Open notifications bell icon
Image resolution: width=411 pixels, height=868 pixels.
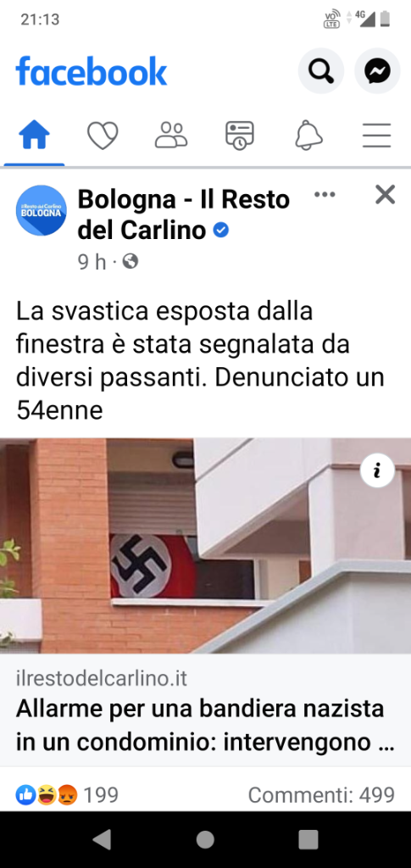pyautogui.click(x=308, y=136)
